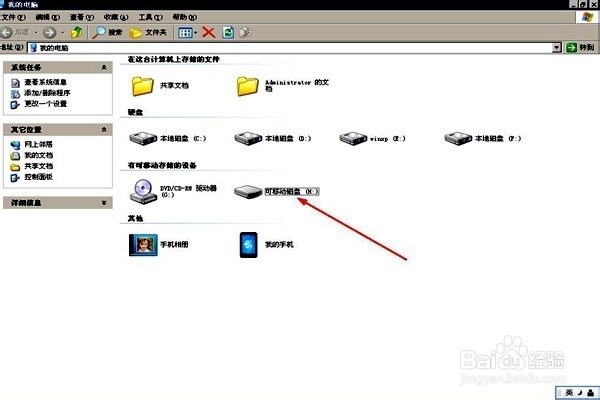Open 我的文档 in the sidebar
Screen dimensions: 600x400
38,155
